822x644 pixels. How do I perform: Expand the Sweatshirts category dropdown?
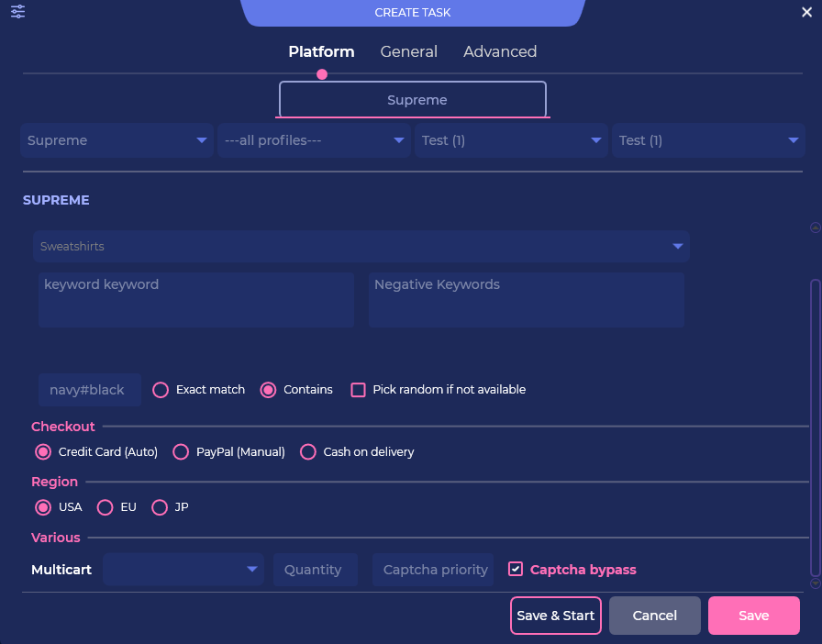[361, 246]
